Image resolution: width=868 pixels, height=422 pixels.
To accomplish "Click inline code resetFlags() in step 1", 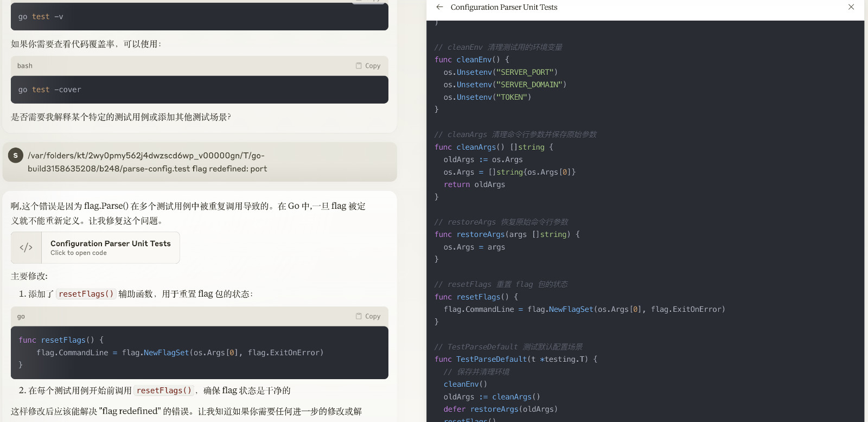I will [x=86, y=294].
